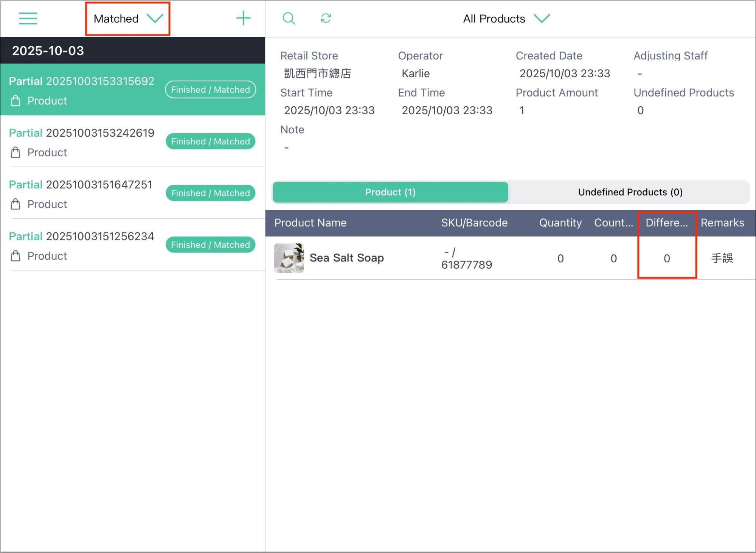The image size is (756, 553).
Task: Click the Quantity column header
Action: click(560, 223)
